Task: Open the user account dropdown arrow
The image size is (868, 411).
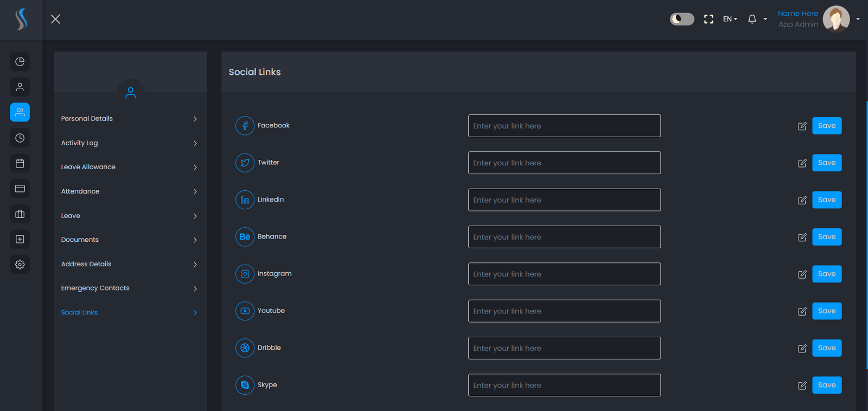Action: coord(858,19)
